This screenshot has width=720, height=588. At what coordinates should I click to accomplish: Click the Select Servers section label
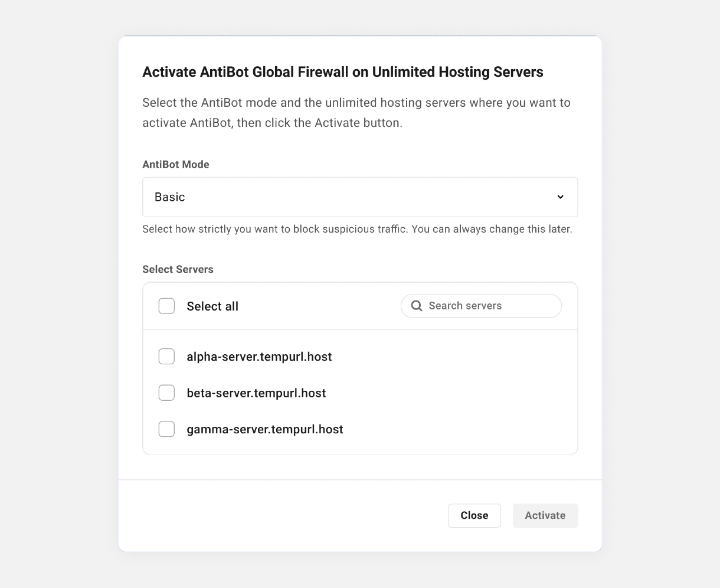pyautogui.click(x=178, y=269)
